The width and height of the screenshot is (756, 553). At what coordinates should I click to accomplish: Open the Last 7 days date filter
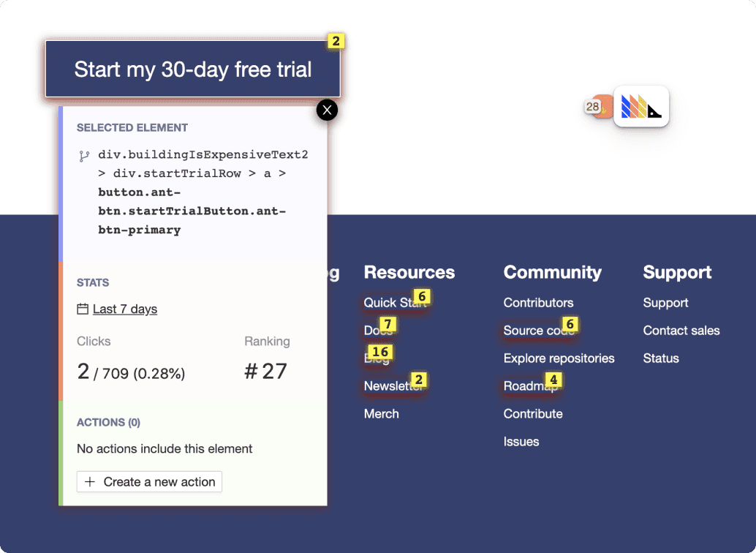124,309
